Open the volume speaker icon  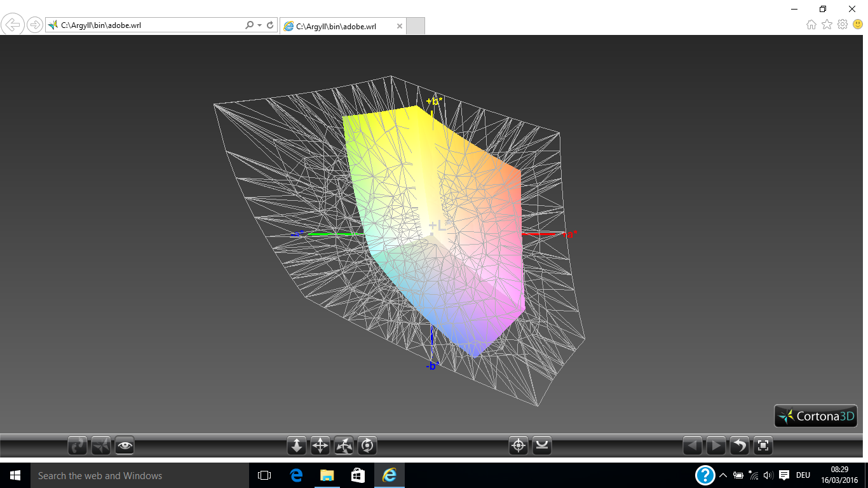pos(768,475)
